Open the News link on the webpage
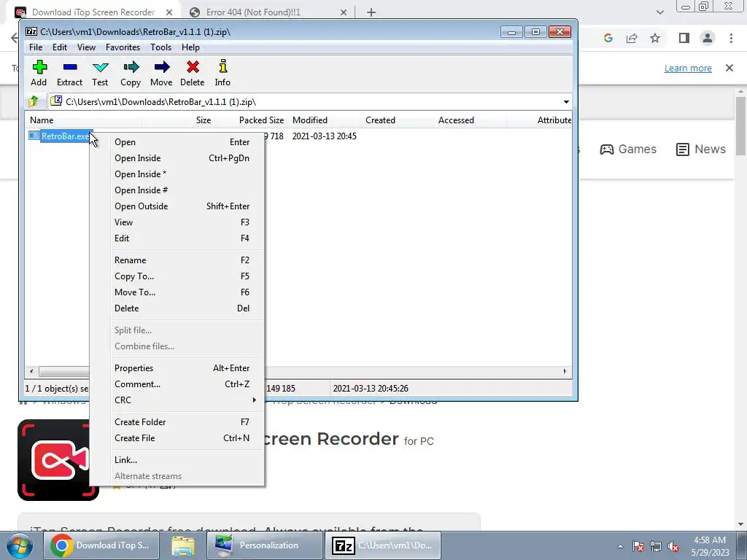The image size is (747, 560). [x=701, y=149]
